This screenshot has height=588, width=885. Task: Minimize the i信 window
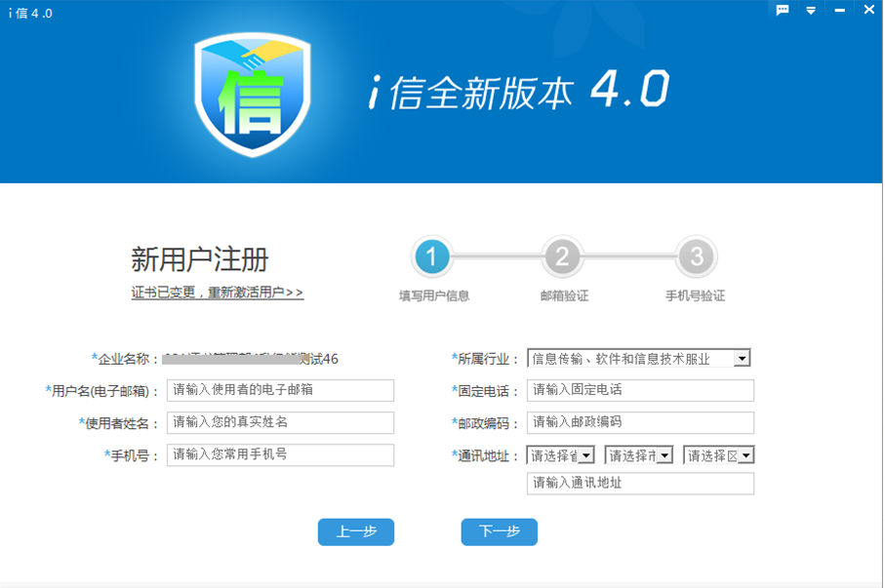tap(838, 11)
